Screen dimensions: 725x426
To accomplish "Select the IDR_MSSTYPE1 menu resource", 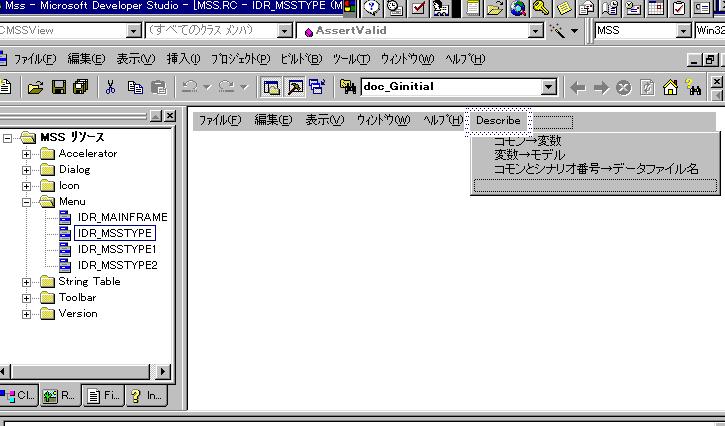I will (117, 249).
